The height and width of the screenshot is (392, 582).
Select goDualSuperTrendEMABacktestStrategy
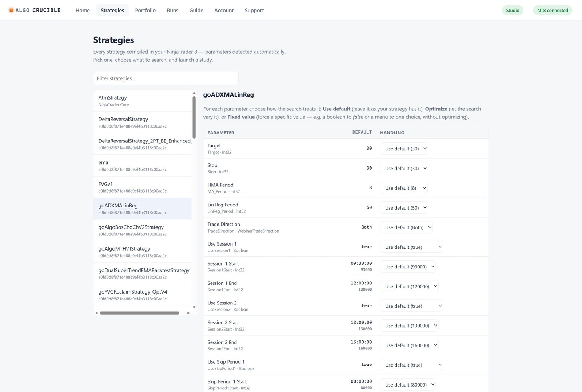point(143,273)
